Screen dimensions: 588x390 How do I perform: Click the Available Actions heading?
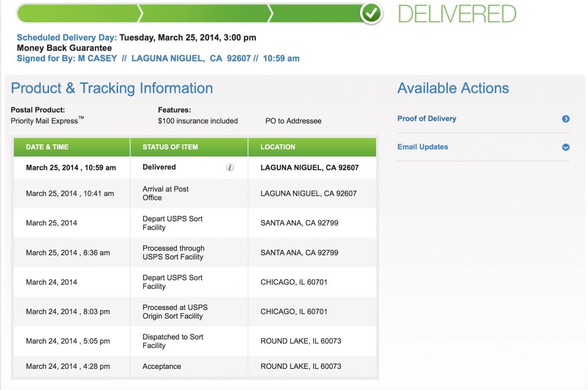point(453,88)
